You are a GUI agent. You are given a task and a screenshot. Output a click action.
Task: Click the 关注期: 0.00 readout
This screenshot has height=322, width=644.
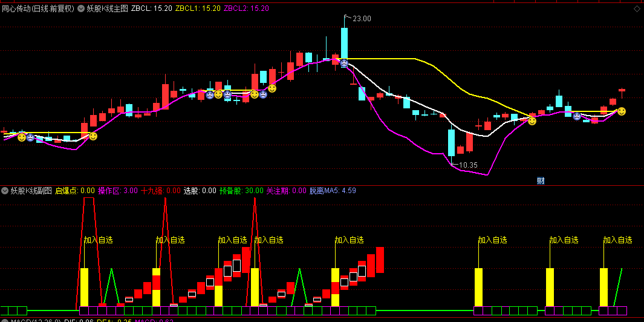287,191
